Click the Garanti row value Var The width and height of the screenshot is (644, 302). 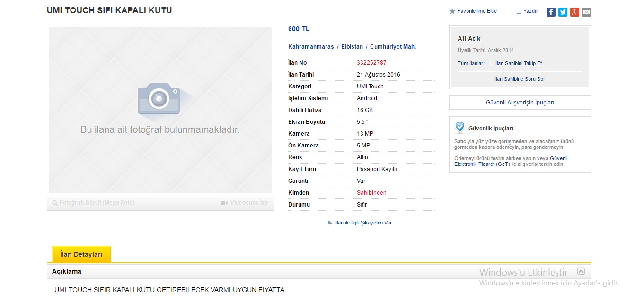[361, 181]
